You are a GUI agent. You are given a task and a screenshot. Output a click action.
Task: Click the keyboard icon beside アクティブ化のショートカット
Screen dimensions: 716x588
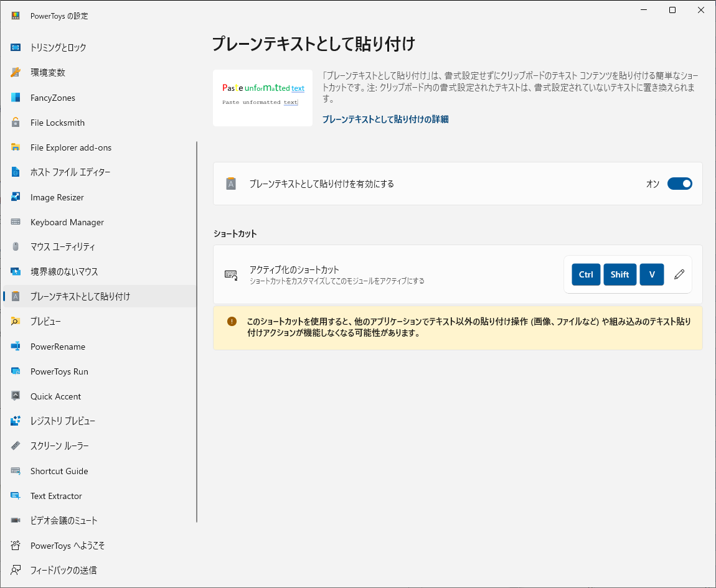231,275
